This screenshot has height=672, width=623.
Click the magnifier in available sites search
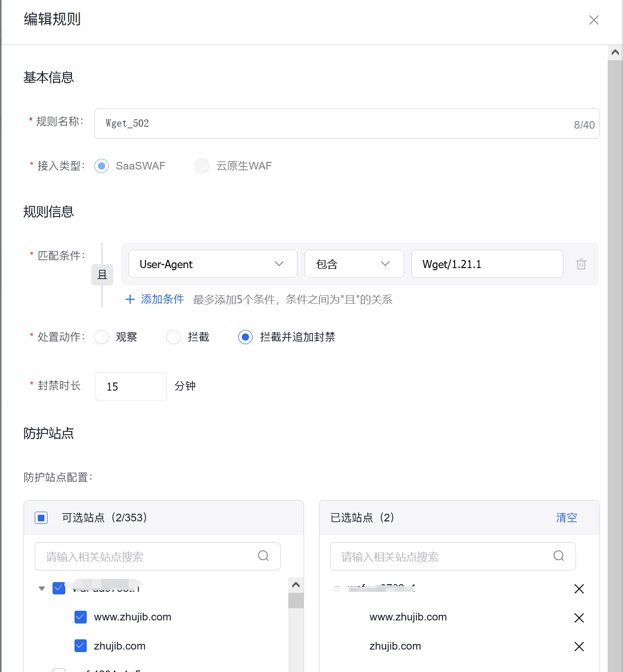click(263, 556)
